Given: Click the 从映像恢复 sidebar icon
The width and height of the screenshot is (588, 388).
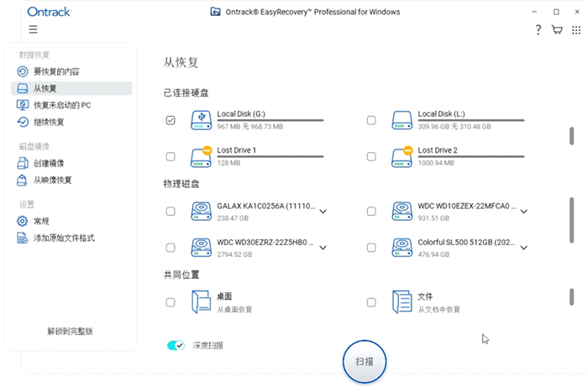Looking at the screenshot, I should coord(22,180).
